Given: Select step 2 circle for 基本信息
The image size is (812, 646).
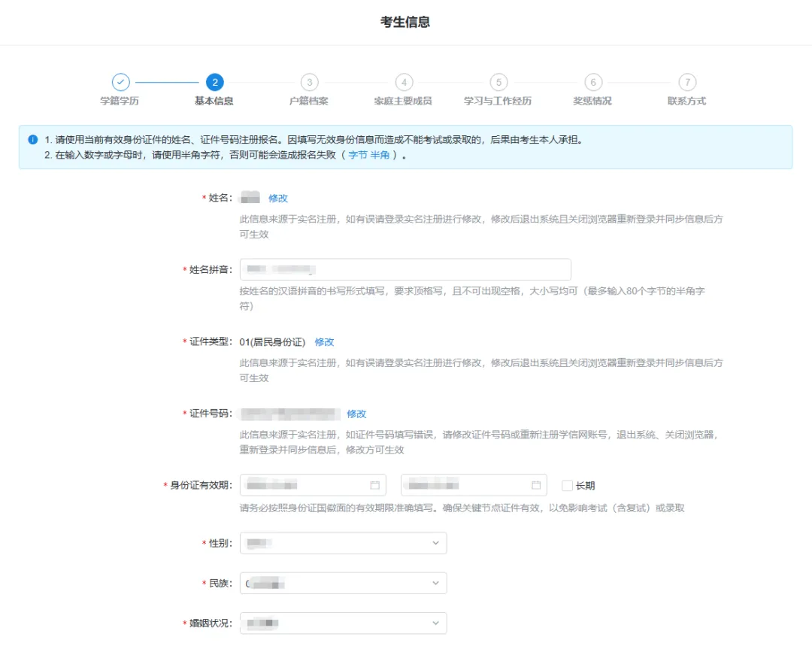Looking at the screenshot, I should (x=215, y=82).
